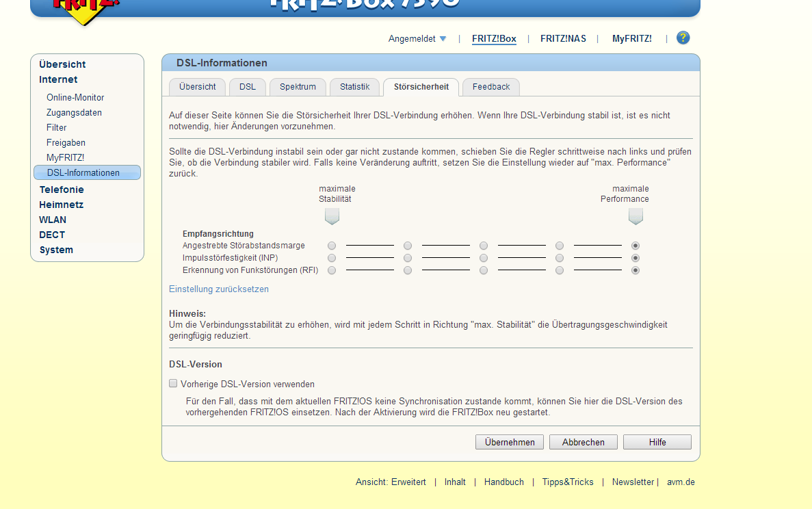Open Newsletter footer link
Screen dimensions: 812x509
click(633, 482)
